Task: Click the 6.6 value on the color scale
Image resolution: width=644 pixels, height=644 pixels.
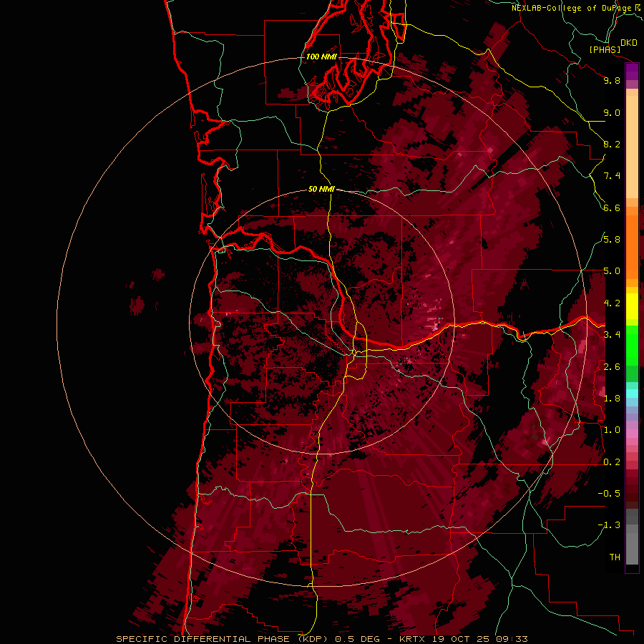Action: point(612,208)
